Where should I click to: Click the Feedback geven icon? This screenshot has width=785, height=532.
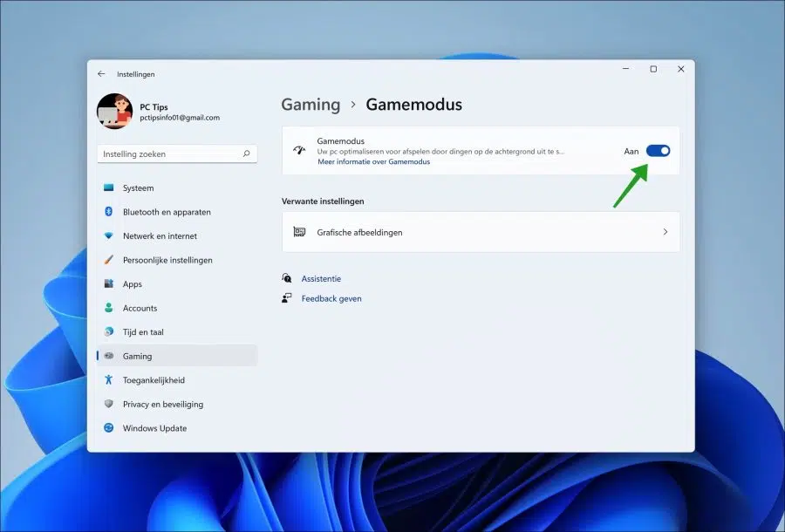coord(286,298)
